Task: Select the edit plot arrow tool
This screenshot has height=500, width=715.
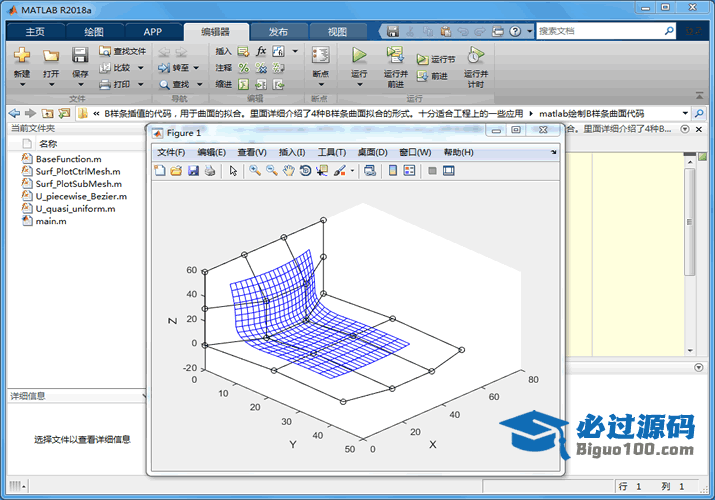Action: click(x=233, y=171)
